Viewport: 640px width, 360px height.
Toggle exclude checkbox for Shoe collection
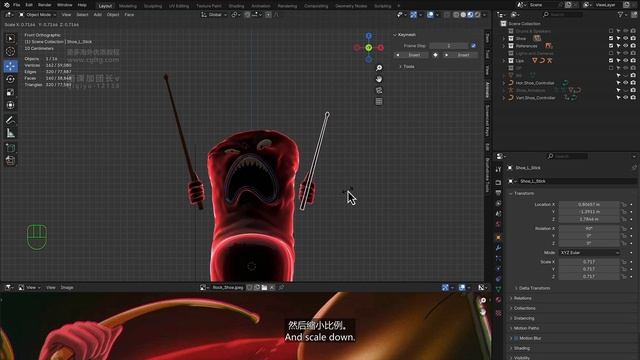click(x=611, y=38)
